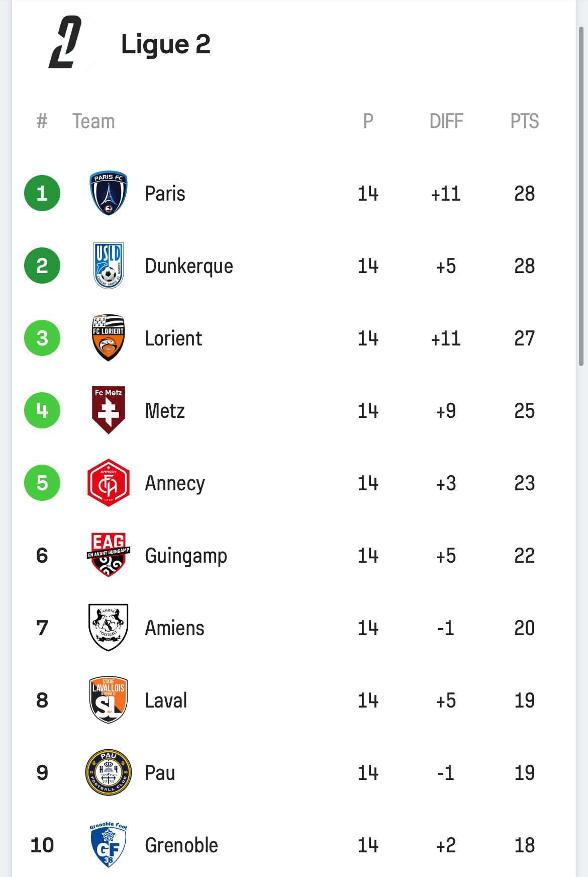Viewport: 588px width, 877px height.
Task: Sort by the PTS column header
Action: point(525,121)
